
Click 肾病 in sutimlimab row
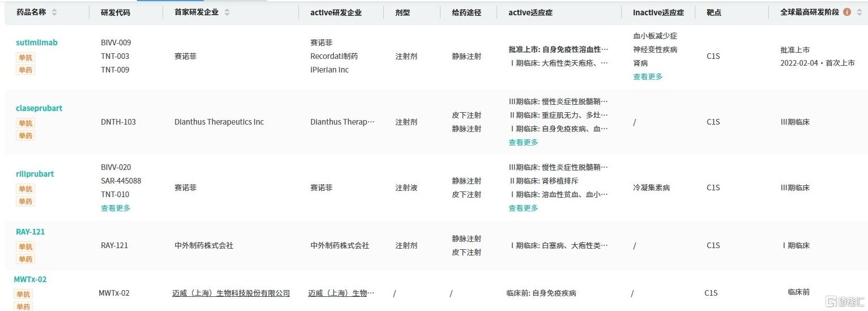click(640, 63)
